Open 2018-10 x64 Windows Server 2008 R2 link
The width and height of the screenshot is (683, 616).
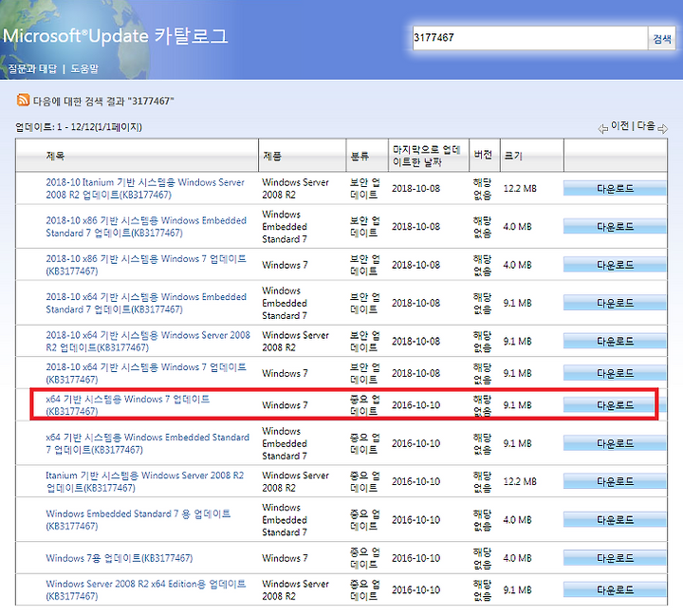click(148, 341)
